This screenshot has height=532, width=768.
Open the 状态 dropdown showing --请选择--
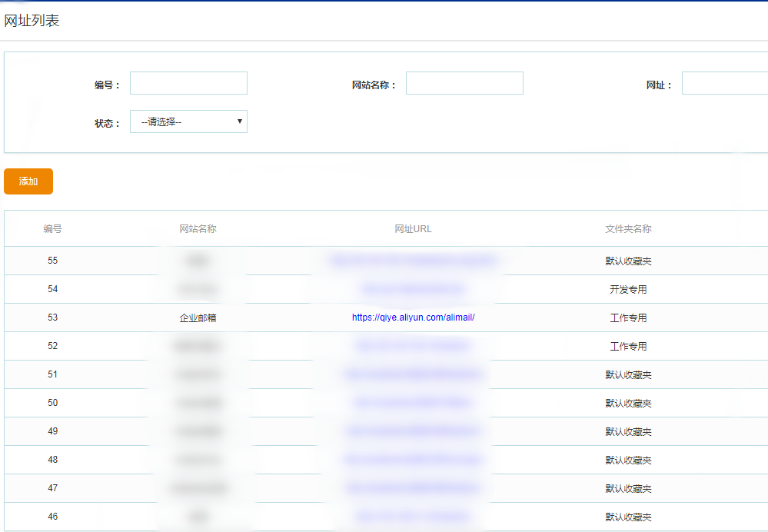(x=188, y=121)
